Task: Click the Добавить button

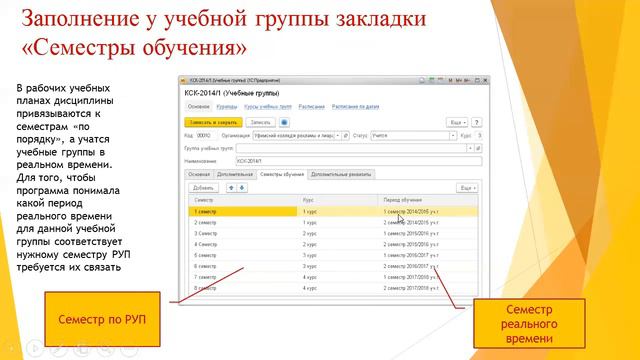Action: coord(203,188)
